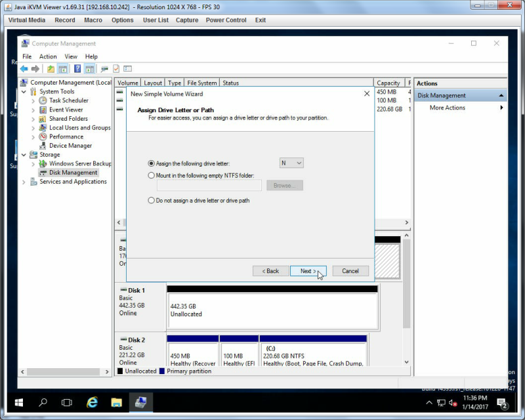
Task: Open the Macro menu in iKVM Viewer
Action: coord(93,20)
